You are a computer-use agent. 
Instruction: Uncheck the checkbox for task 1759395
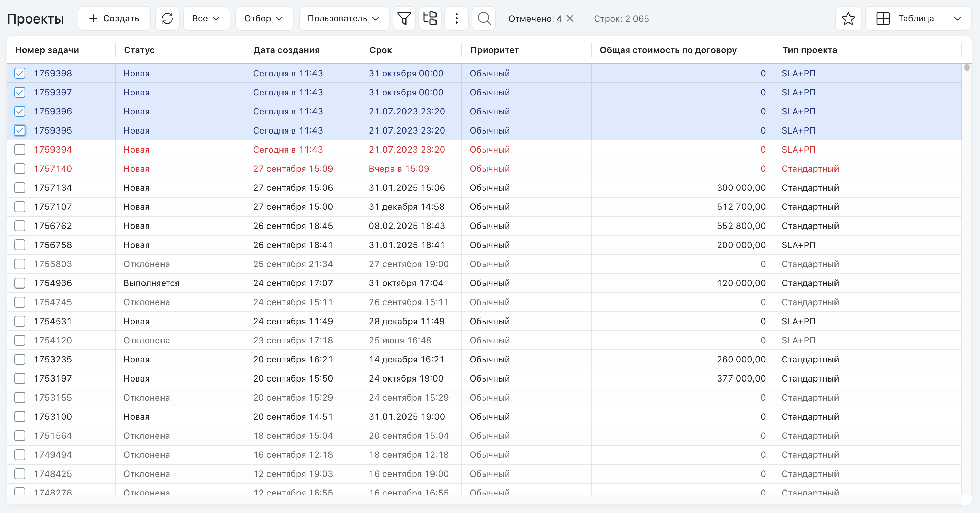tap(20, 130)
